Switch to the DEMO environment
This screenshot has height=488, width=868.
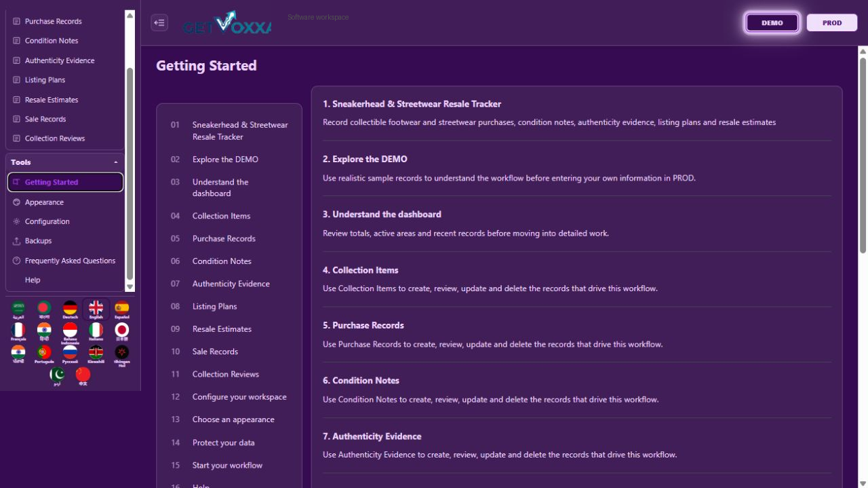(x=772, y=22)
